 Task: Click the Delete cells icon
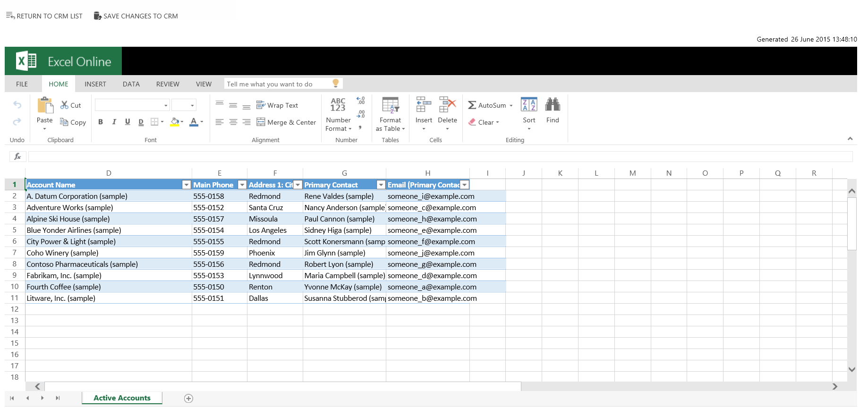pos(447,104)
